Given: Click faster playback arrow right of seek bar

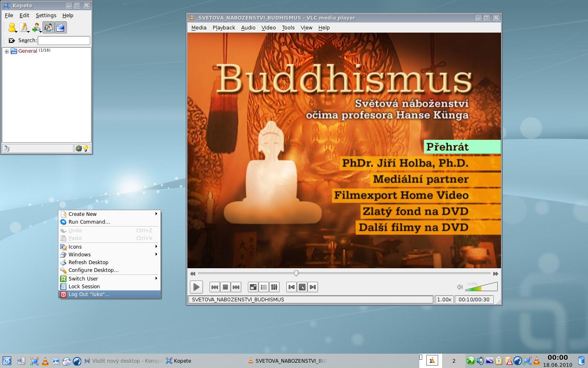Looking at the screenshot, I should coord(496,274).
